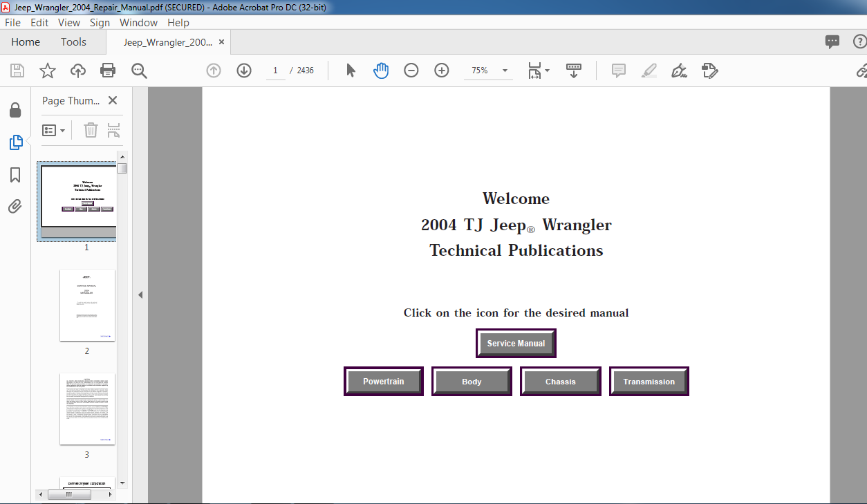Go to previous page with the up arrow

214,71
